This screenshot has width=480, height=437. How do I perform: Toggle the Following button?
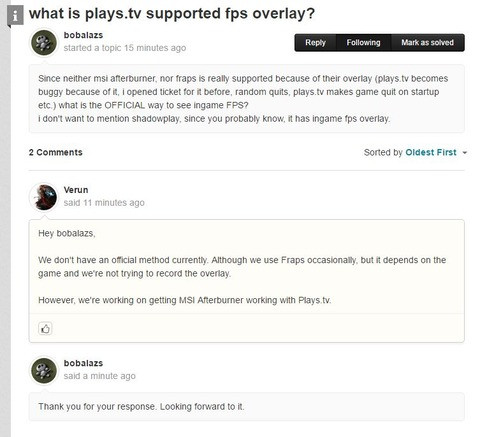[363, 43]
